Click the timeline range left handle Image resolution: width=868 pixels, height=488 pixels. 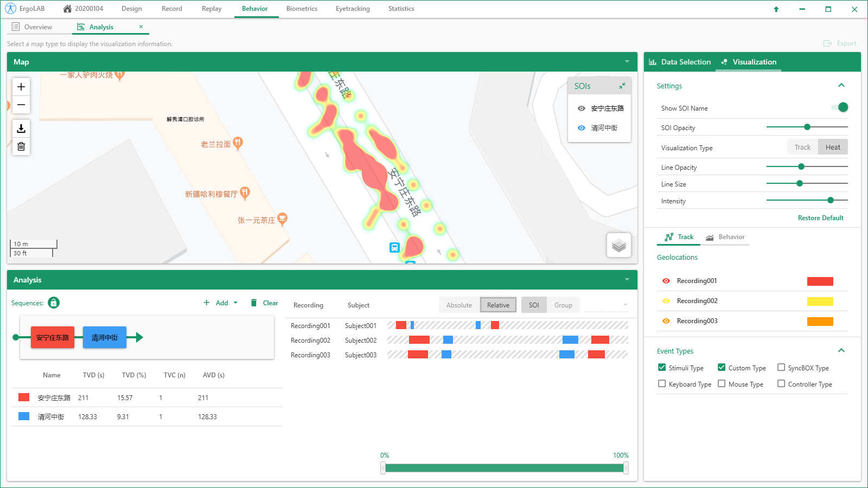(x=383, y=468)
